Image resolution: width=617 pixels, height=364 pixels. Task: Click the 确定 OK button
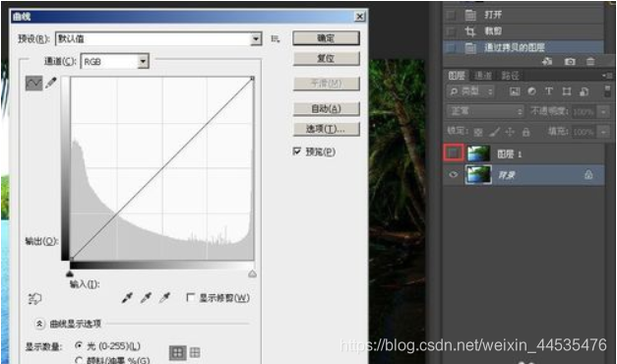point(326,38)
